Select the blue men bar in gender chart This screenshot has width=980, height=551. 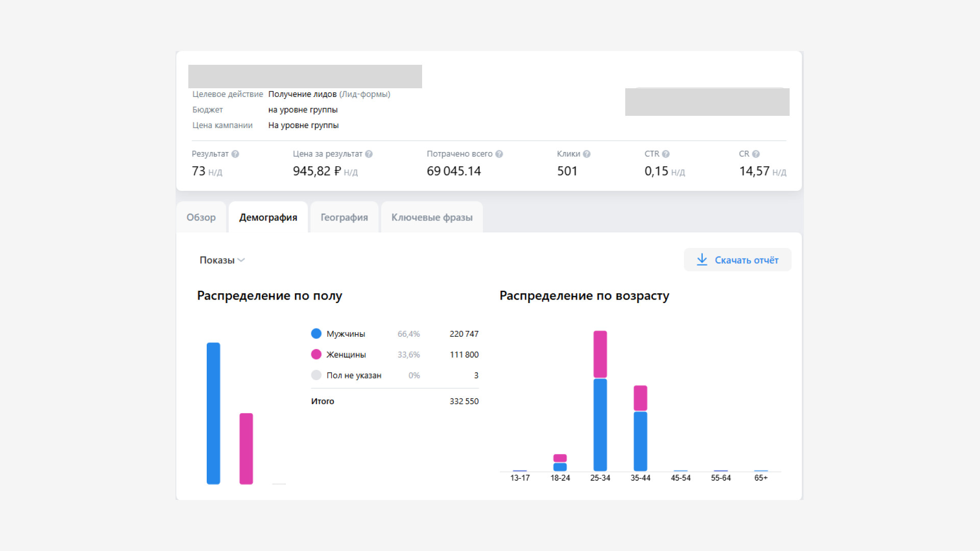pyautogui.click(x=213, y=413)
